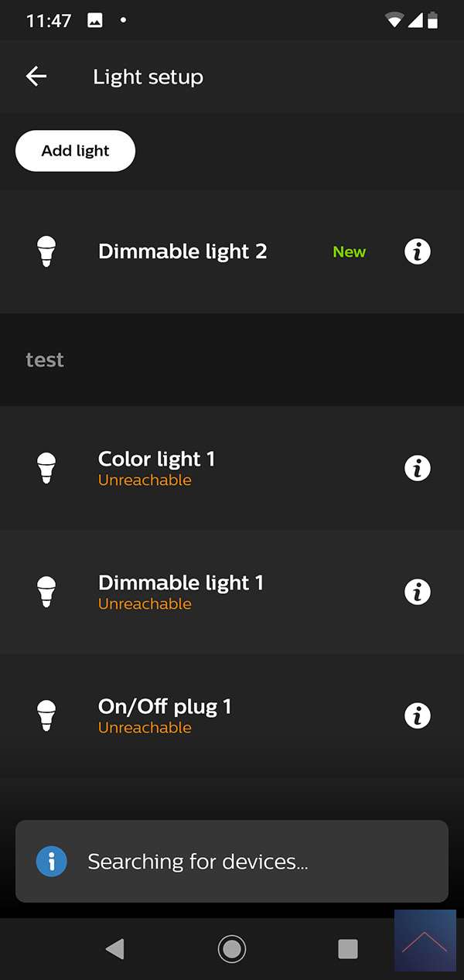Tap the Searching for devices notification
Viewport: 464px width, 980px height.
tap(232, 861)
